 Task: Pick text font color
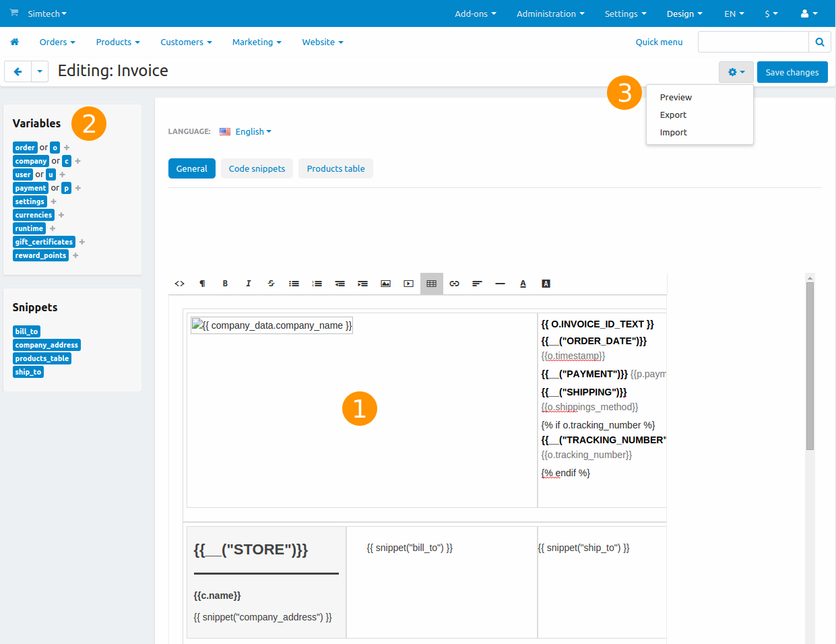click(x=523, y=284)
